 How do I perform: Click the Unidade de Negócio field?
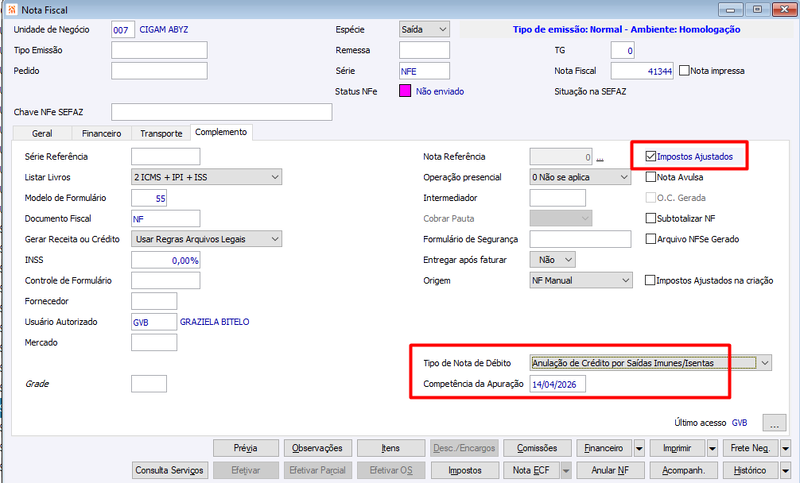tap(123, 30)
